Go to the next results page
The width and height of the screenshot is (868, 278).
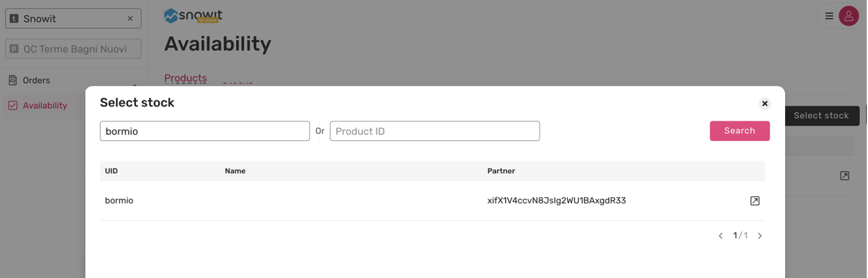(x=760, y=236)
